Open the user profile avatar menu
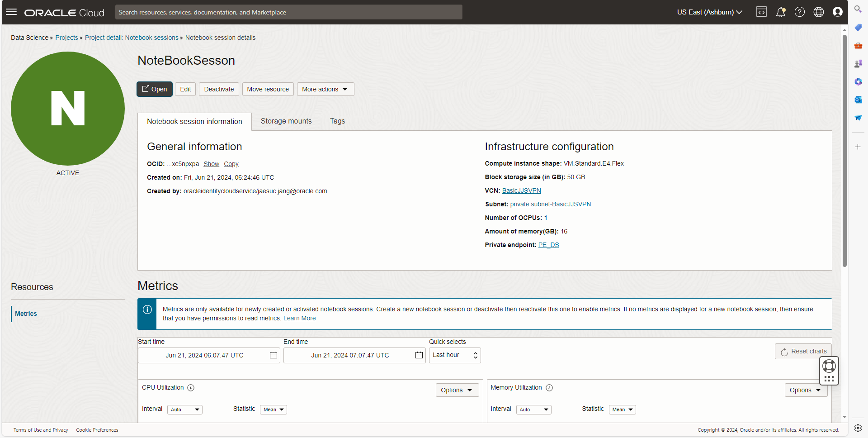The height and width of the screenshot is (438, 868). pyautogui.click(x=838, y=12)
